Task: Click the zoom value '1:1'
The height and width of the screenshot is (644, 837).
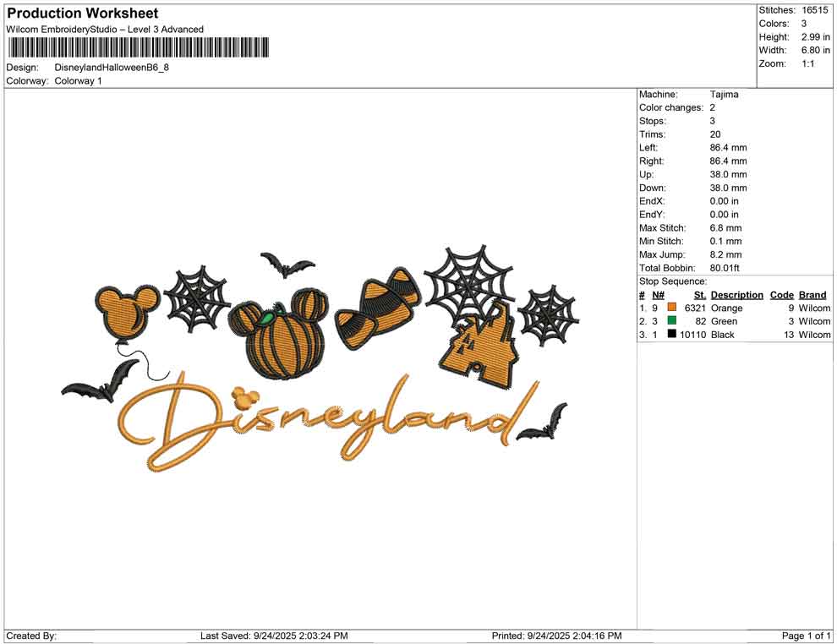Action: coord(807,63)
